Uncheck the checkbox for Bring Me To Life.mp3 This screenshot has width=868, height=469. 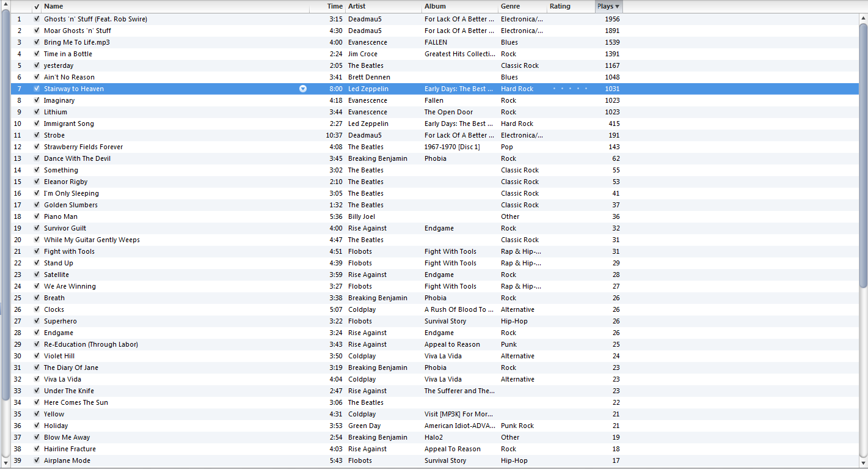click(x=37, y=42)
